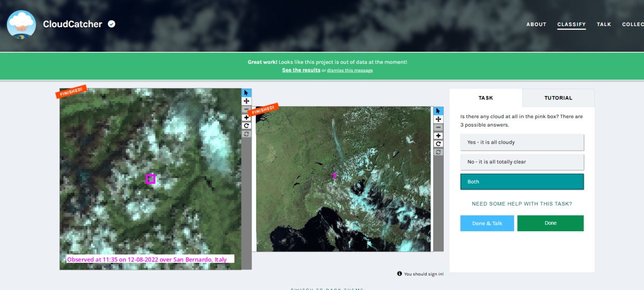Select pan tool on left zoomed image toolbar
Image resolution: width=644 pixels, height=290 pixels.
247,101
